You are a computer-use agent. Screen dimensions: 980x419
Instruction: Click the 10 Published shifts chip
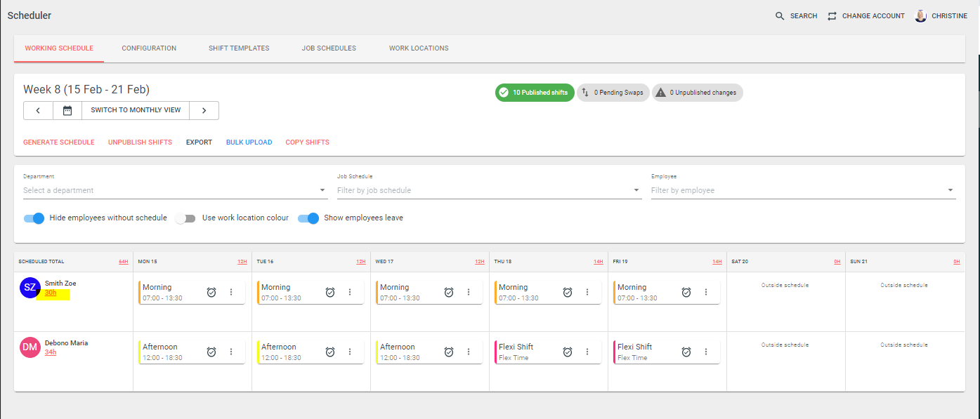[535, 93]
